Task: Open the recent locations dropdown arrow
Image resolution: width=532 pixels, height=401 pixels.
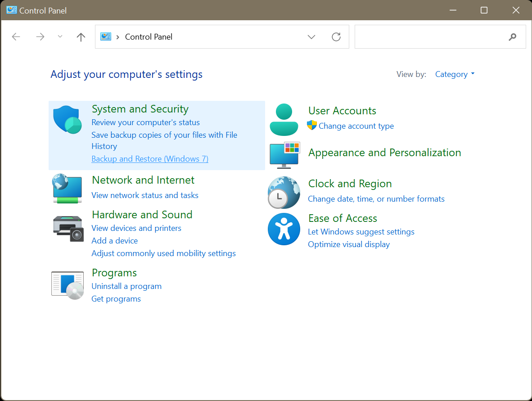Action: (x=60, y=36)
